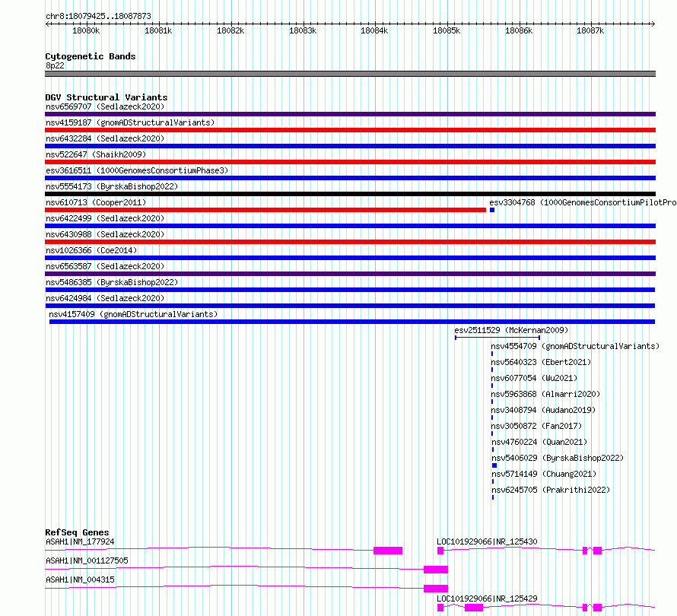Image resolution: width=677 pixels, height=616 pixels.
Task: Open esv2511529 (McKernan2009) label
Action: (511, 330)
